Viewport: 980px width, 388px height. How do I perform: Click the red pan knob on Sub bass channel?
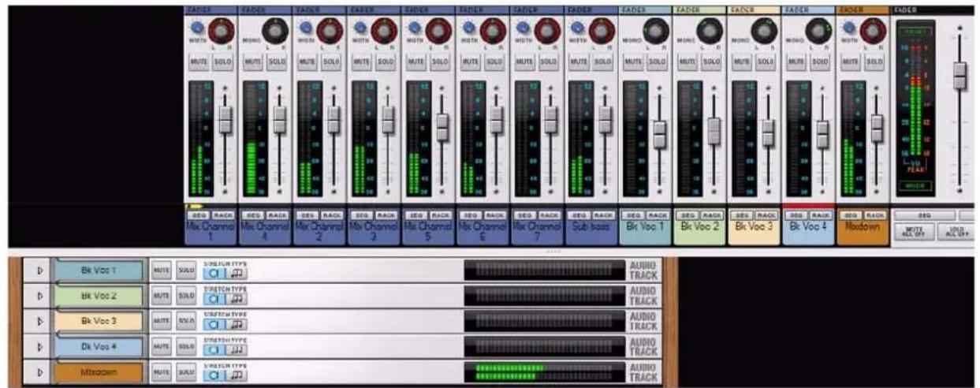pyautogui.click(x=602, y=32)
